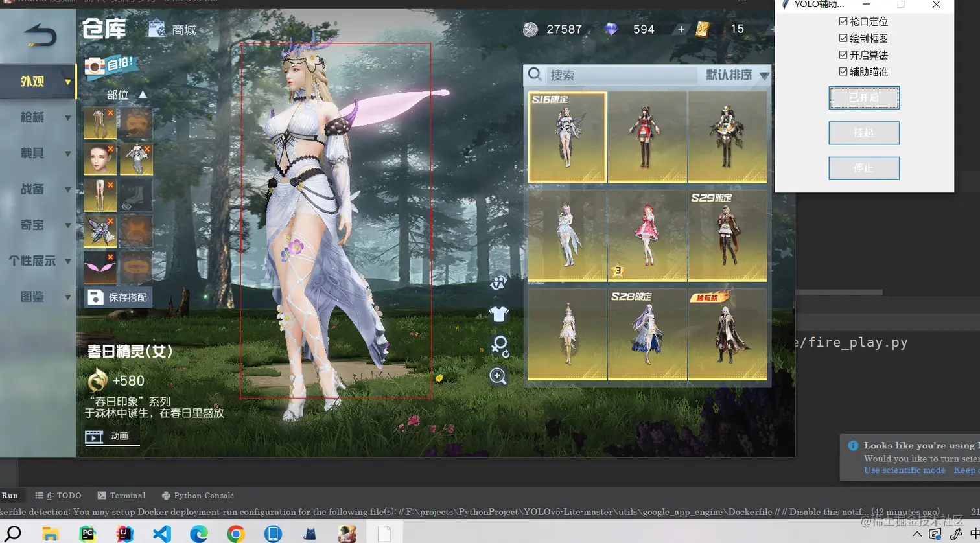The width and height of the screenshot is (980, 543).
Task: Open Visual Studio Code from taskbar
Action: 162,533
